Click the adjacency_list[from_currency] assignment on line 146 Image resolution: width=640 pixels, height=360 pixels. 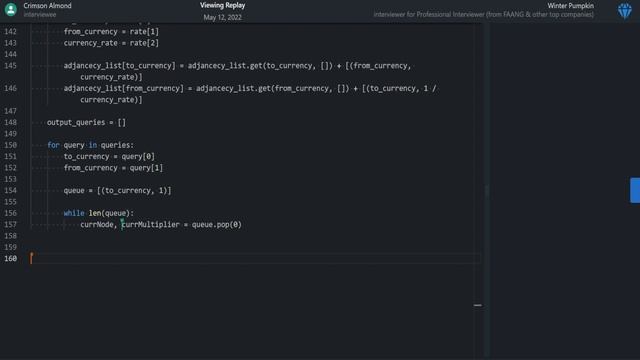tap(250, 94)
